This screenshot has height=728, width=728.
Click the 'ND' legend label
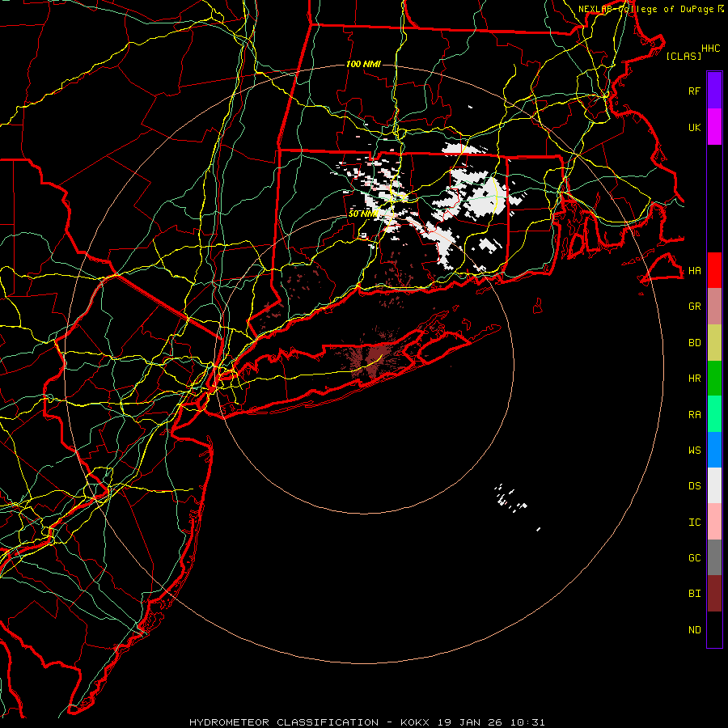[x=694, y=630]
